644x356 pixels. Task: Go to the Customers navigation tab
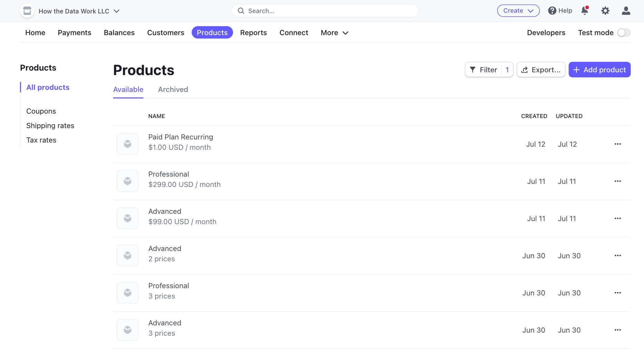click(165, 33)
